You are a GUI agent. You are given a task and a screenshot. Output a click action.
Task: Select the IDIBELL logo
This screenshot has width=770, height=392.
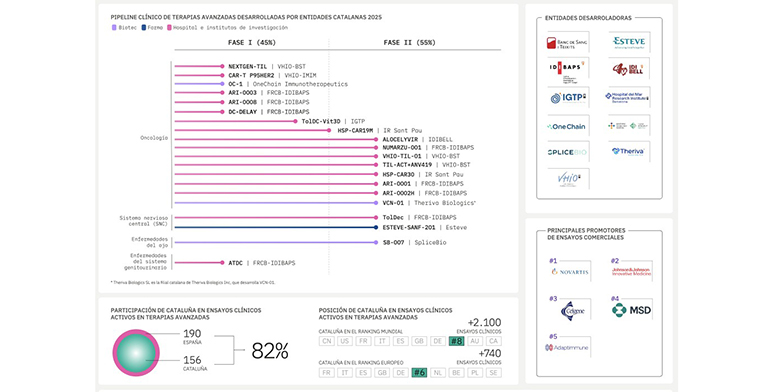coord(628,69)
